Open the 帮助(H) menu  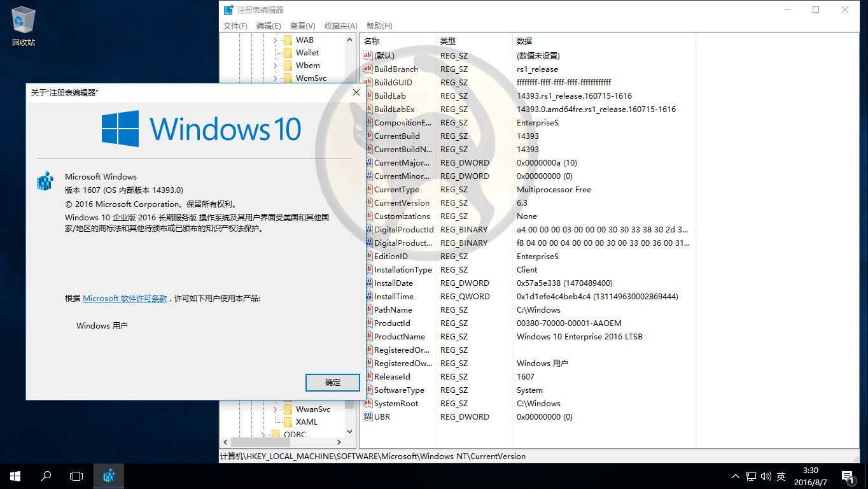pos(379,25)
